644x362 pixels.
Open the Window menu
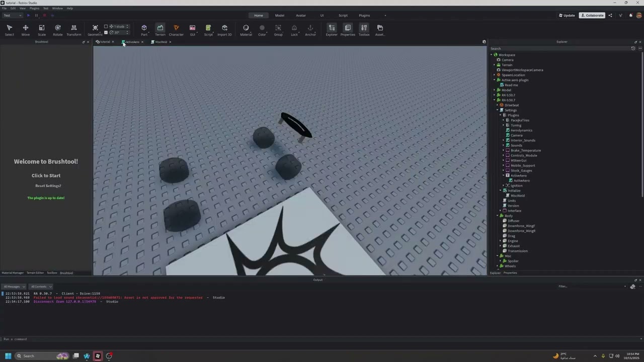click(57, 9)
